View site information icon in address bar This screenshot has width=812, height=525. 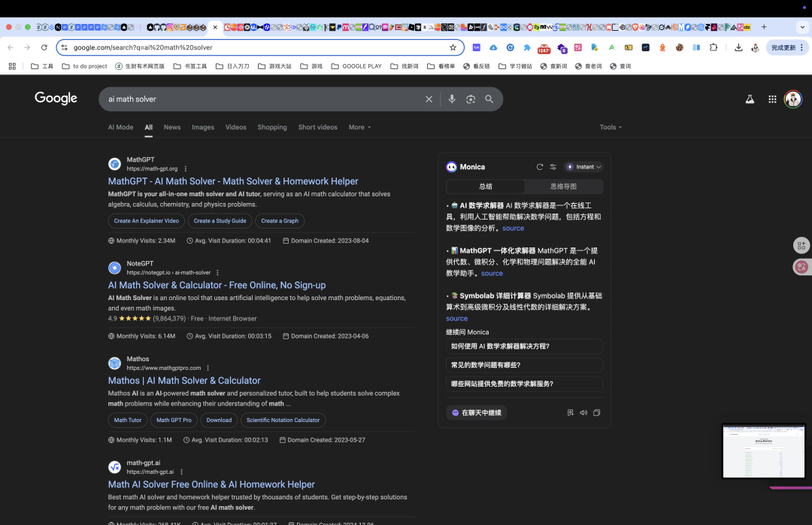pos(64,47)
